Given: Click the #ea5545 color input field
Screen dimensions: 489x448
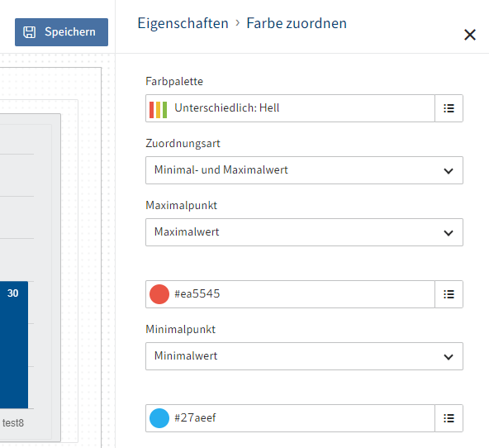Looking at the screenshot, I should pyautogui.click(x=290, y=294).
